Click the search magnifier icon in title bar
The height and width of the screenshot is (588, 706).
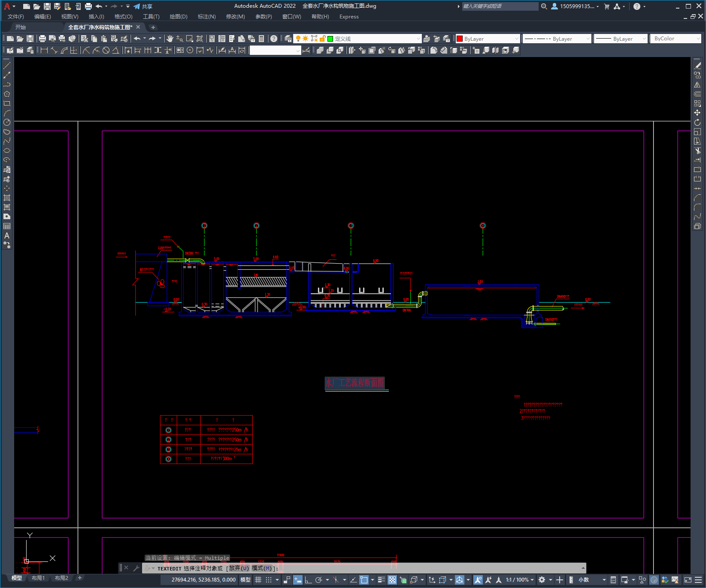pyautogui.click(x=544, y=6)
